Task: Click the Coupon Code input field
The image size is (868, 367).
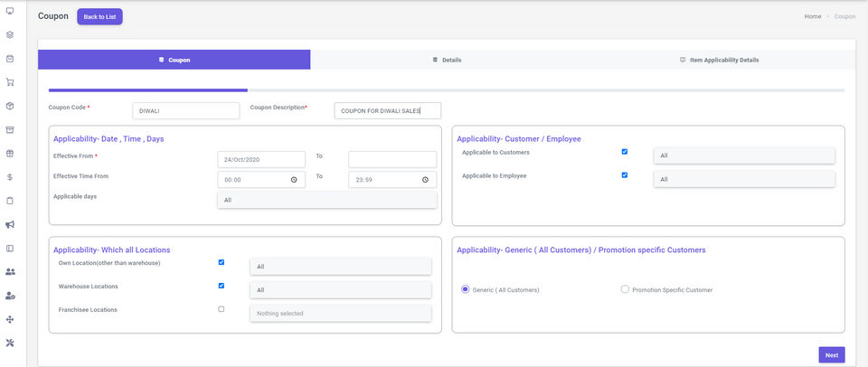Action: coord(184,110)
